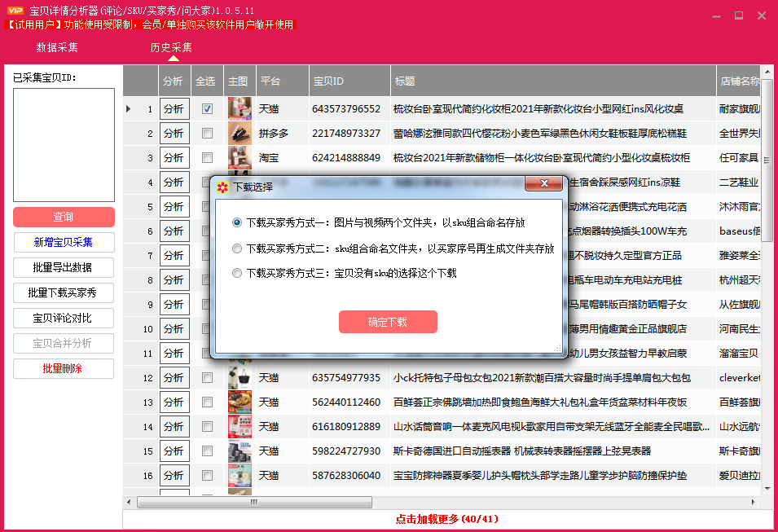Click 点击加载更多 (40/41) link
The image size is (778, 532).
click(x=446, y=519)
